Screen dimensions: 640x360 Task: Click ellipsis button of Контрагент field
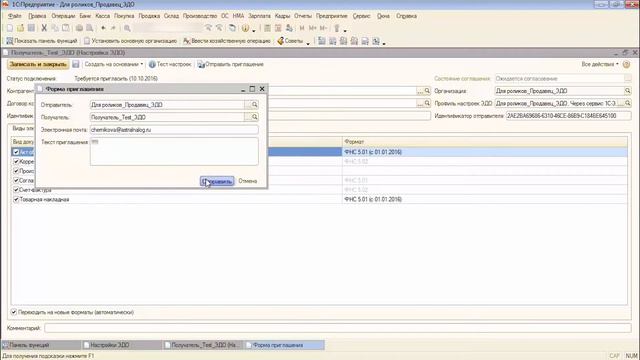tap(420, 91)
